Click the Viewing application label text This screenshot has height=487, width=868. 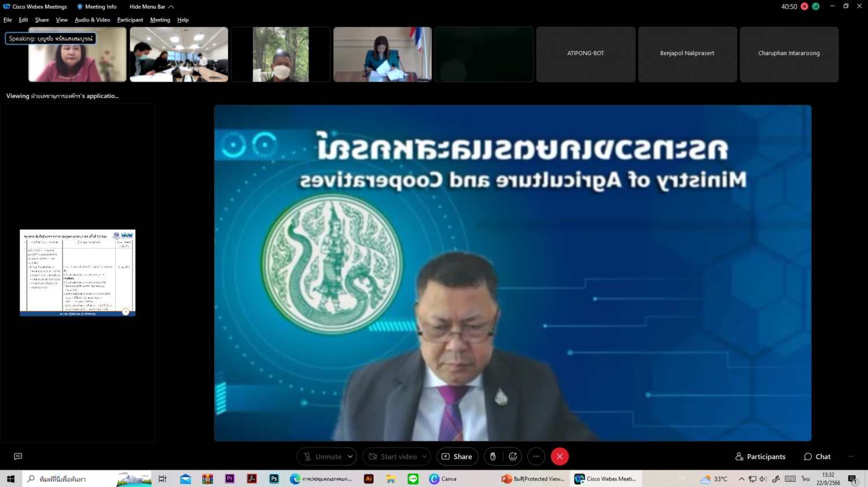click(62, 96)
